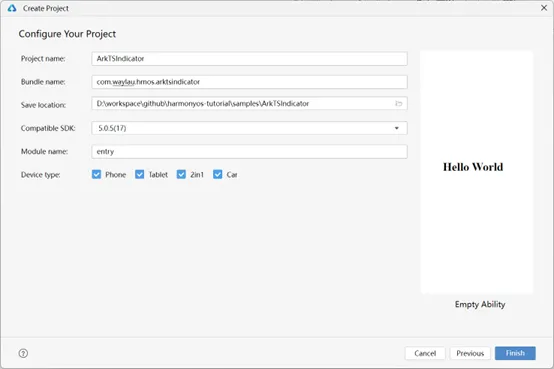
Task: Uncheck the Car device type
Action: (x=218, y=174)
